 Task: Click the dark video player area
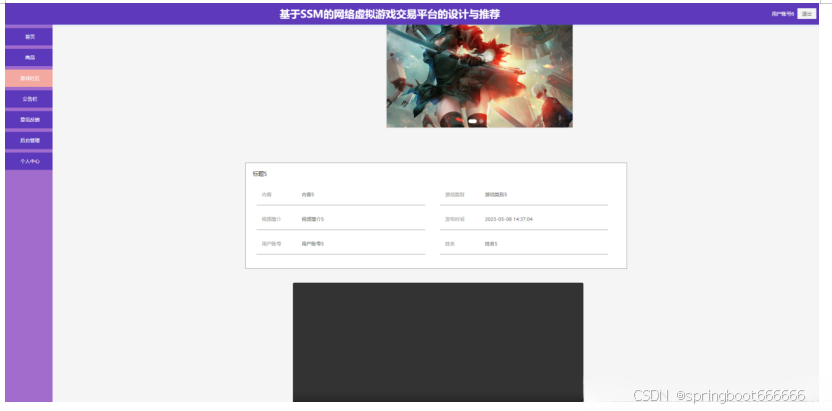click(438, 342)
